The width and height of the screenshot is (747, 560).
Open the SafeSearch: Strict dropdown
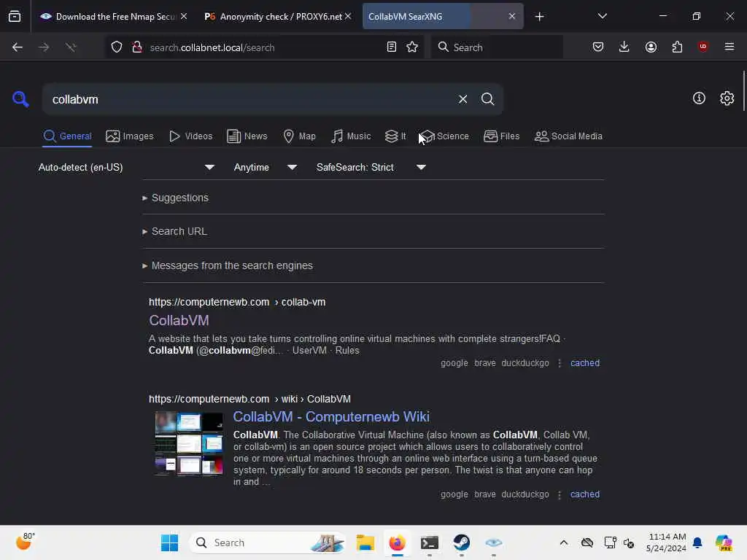pyautogui.click(x=371, y=167)
